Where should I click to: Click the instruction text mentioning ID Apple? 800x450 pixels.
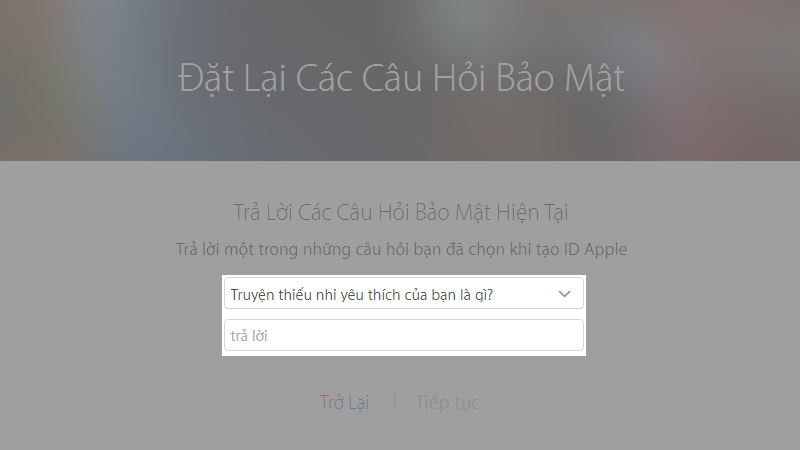pos(401,249)
